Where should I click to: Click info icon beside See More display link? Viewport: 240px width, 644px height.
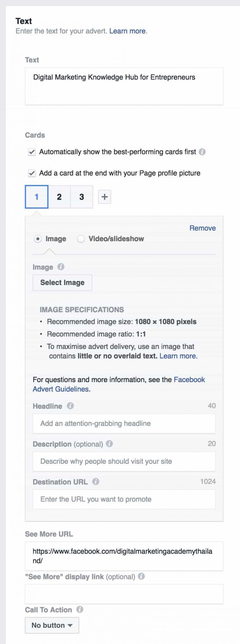coord(141,576)
